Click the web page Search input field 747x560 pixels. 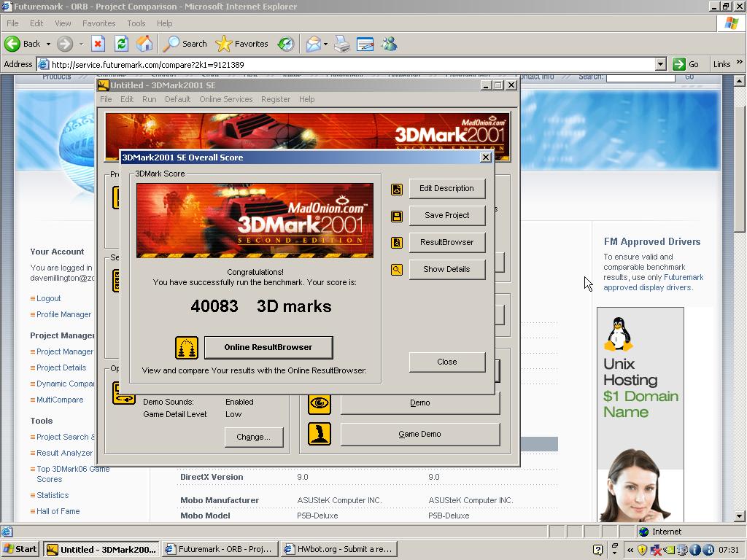(x=640, y=77)
